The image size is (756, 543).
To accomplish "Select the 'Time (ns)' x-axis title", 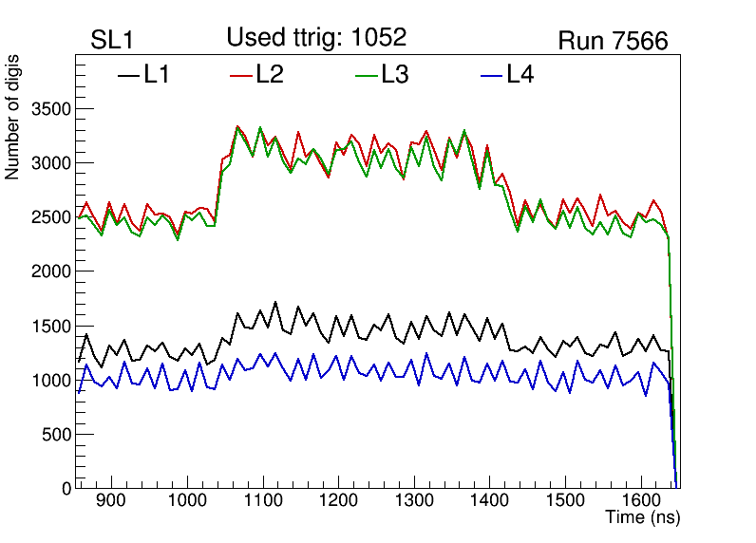I will coord(643,518).
